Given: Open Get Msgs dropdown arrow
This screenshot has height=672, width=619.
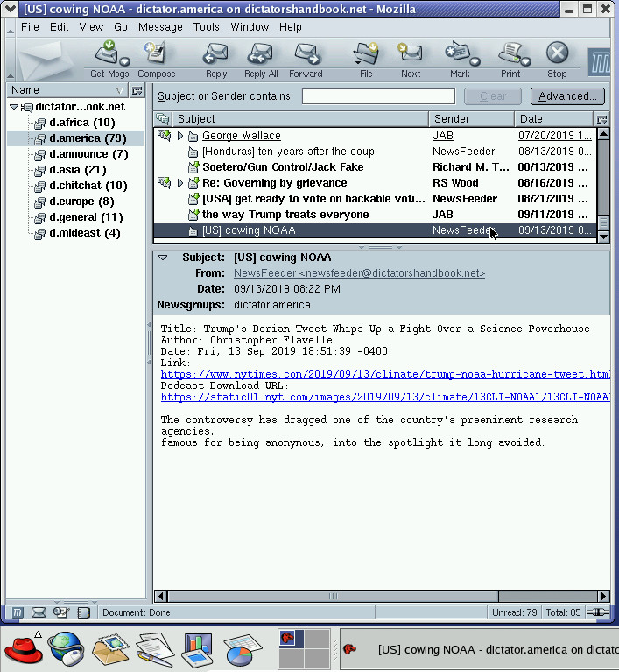Looking at the screenshot, I should (x=124, y=61).
